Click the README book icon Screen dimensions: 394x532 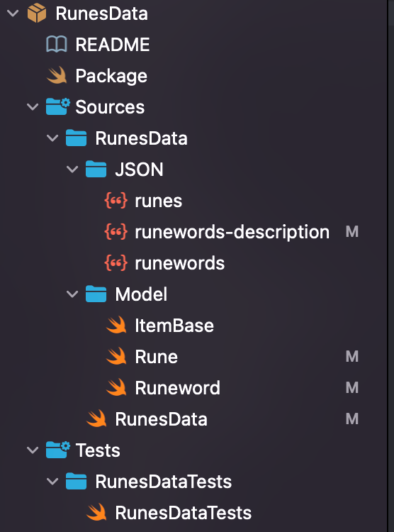[x=56, y=45]
